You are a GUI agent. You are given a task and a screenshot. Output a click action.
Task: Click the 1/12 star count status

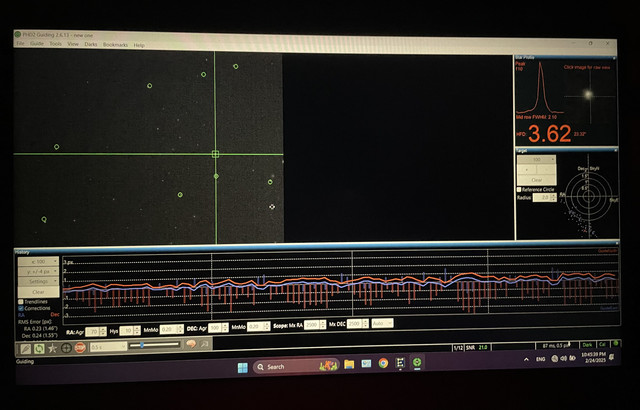tap(458, 348)
